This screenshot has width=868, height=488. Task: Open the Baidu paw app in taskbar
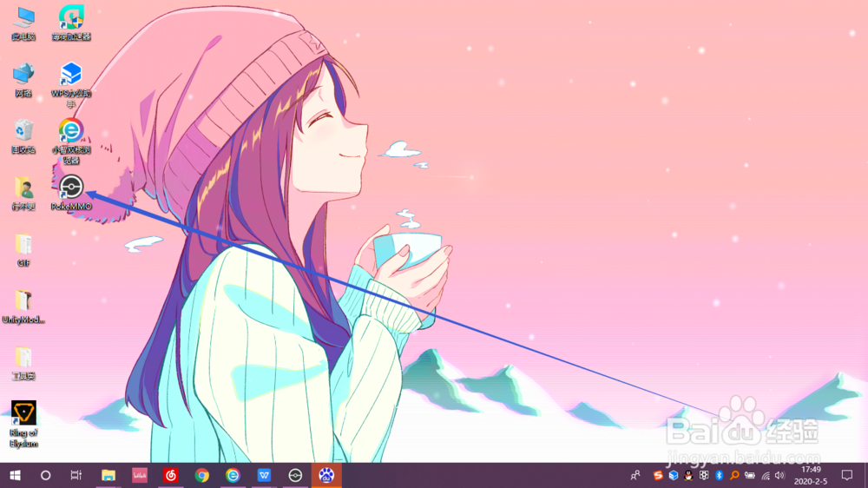[326, 475]
